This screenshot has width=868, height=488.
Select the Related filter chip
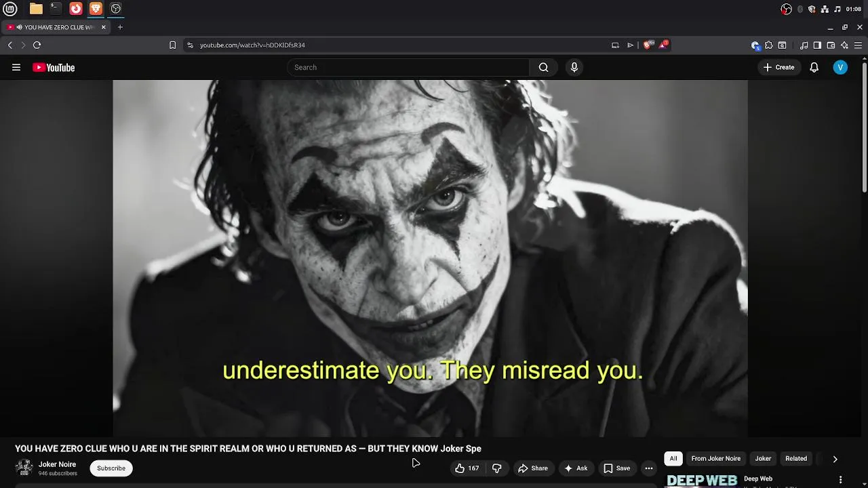(x=796, y=459)
